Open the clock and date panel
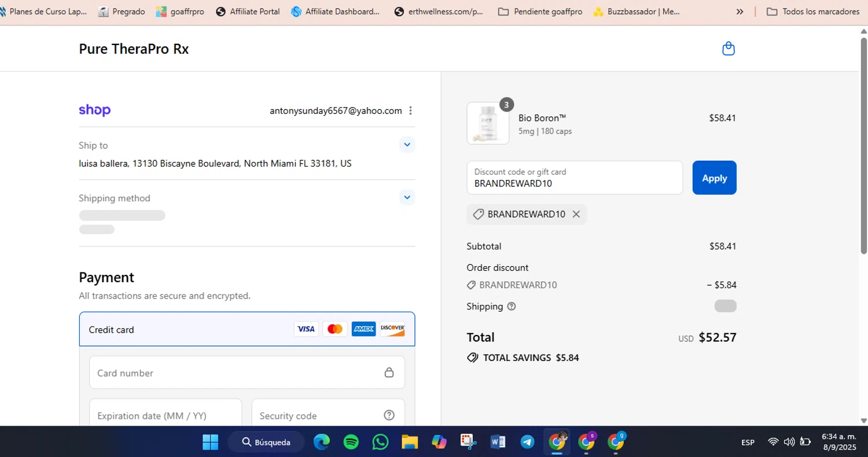 [x=839, y=442]
